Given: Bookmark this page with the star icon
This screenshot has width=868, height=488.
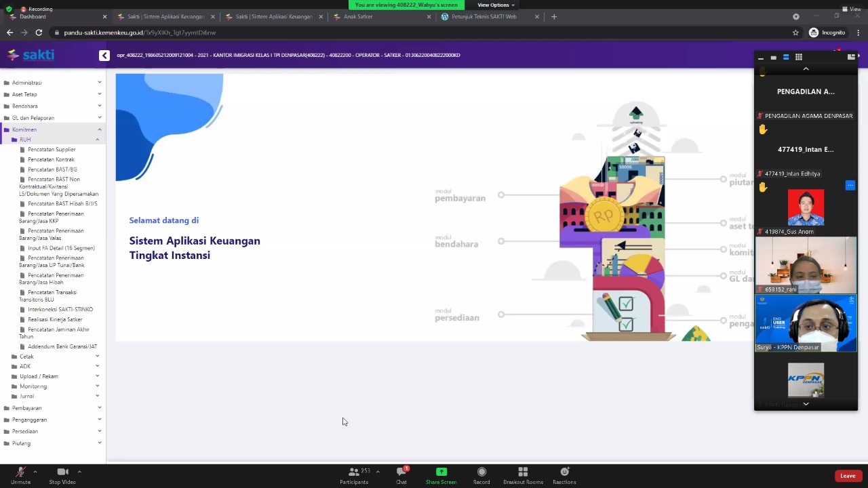Looking at the screenshot, I should 795,33.
